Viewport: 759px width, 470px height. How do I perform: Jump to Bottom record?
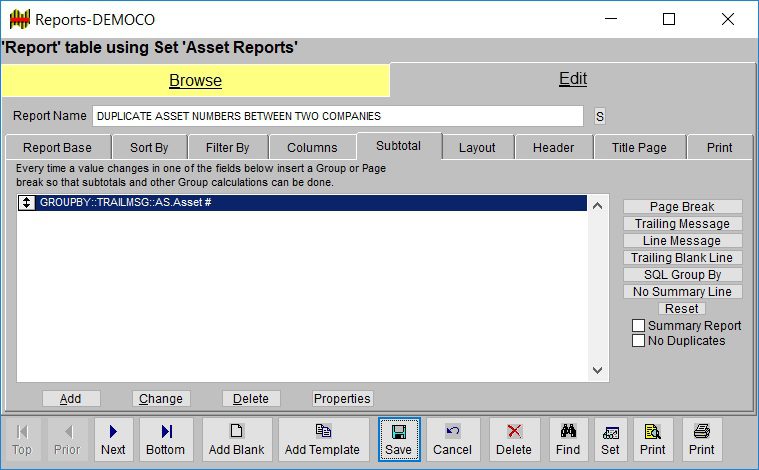166,440
